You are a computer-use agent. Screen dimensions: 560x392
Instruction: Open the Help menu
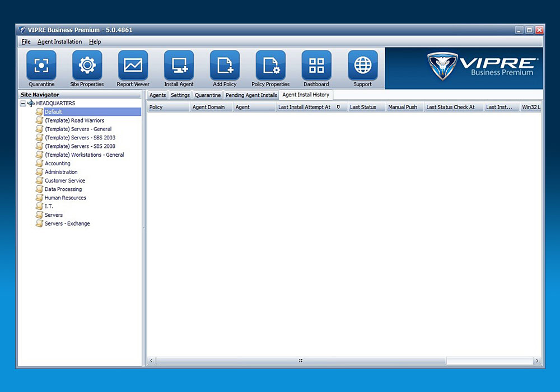tap(95, 42)
